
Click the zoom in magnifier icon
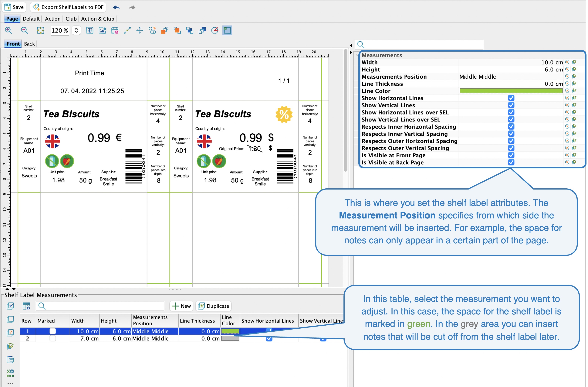(x=8, y=30)
